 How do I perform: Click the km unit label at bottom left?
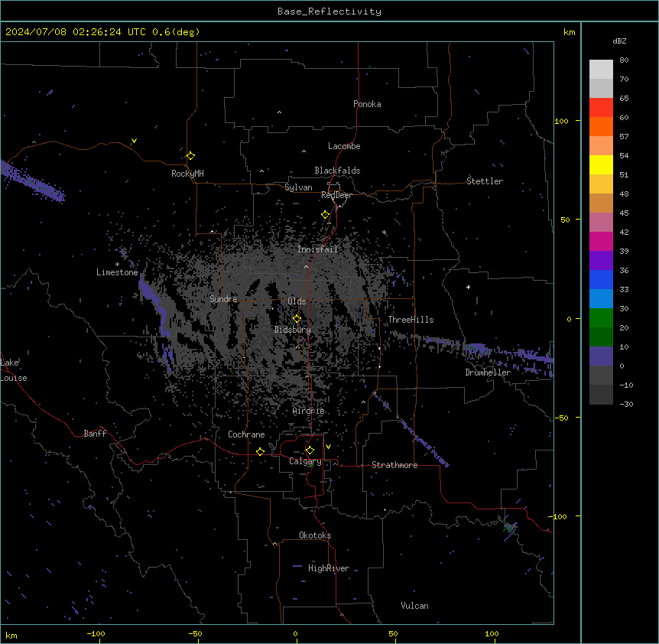point(11,635)
